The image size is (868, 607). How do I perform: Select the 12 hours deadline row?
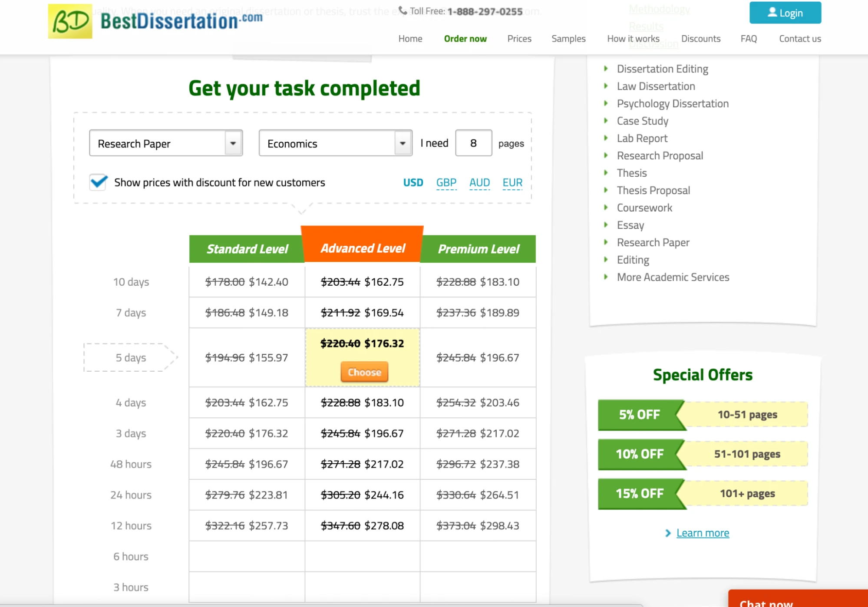[x=131, y=526]
